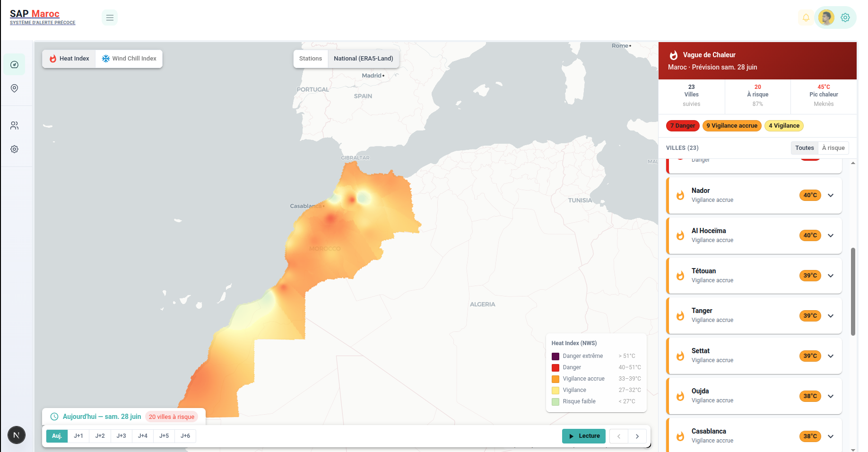Click the Tanger flame icon
Screen dimensions: 868x452
click(x=680, y=316)
